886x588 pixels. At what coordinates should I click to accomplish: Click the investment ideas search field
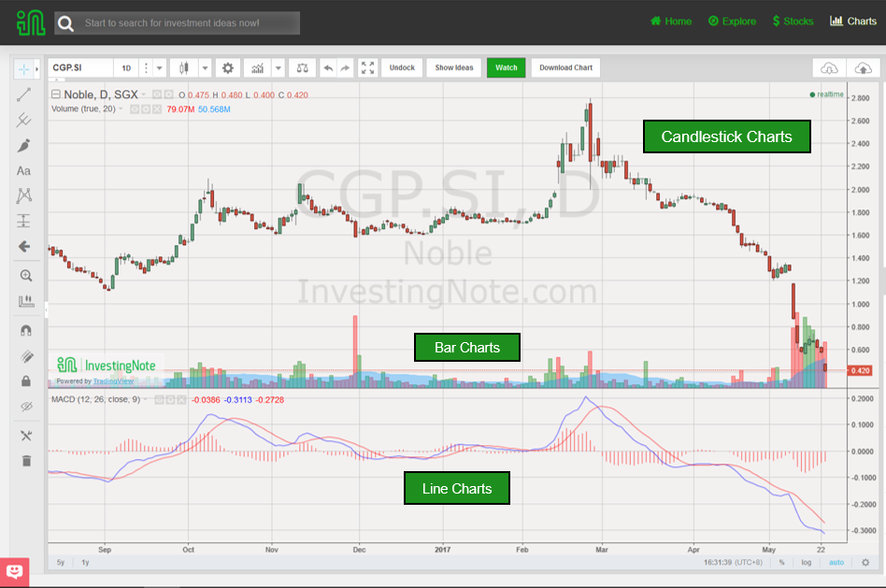[178, 22]
